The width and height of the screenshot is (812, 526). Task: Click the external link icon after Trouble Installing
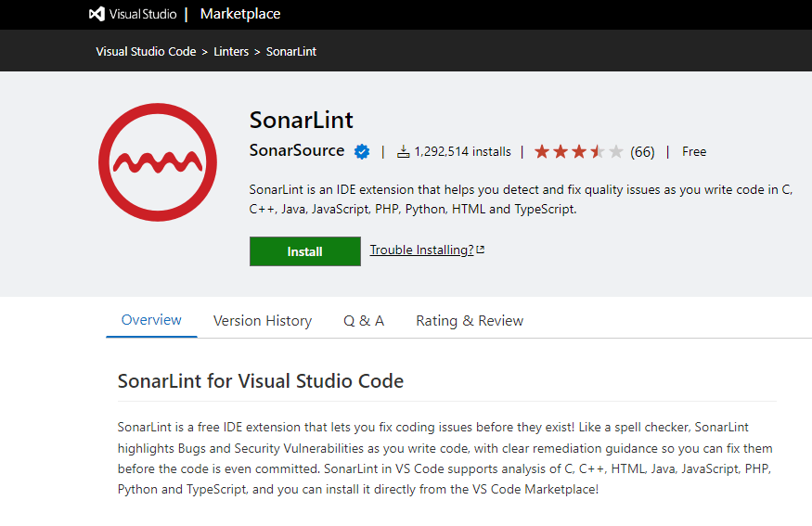pos(481,250)
